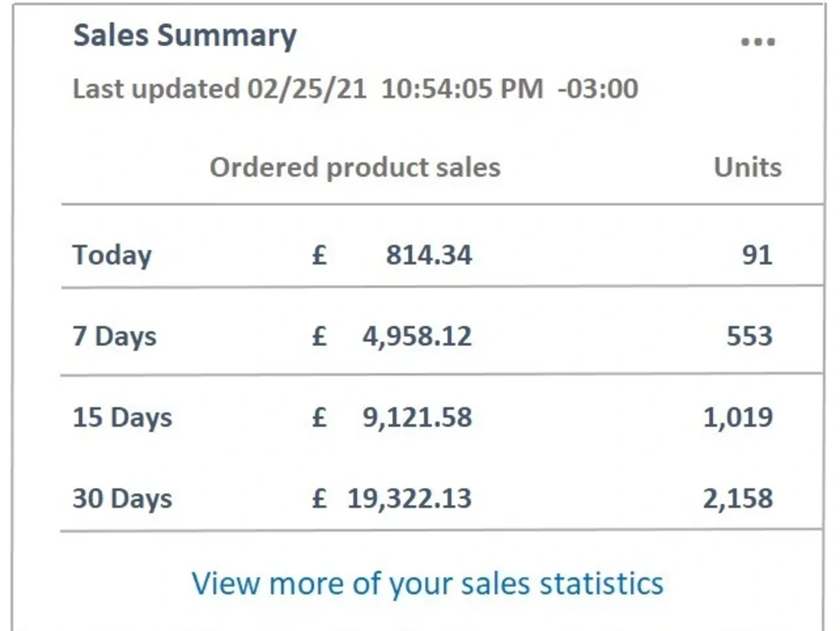This screenshot has height=631, width=840.
Task: Click the 15 Days units value 1,019
Action: click(x=738, y=418)
